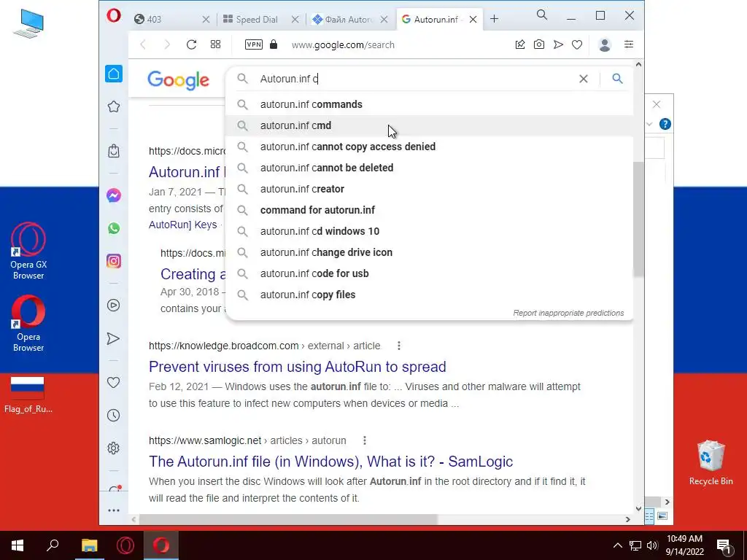Choose suggestion autorun.inf change drive icon
Screen dimensions: 747x560
(429, 252)
